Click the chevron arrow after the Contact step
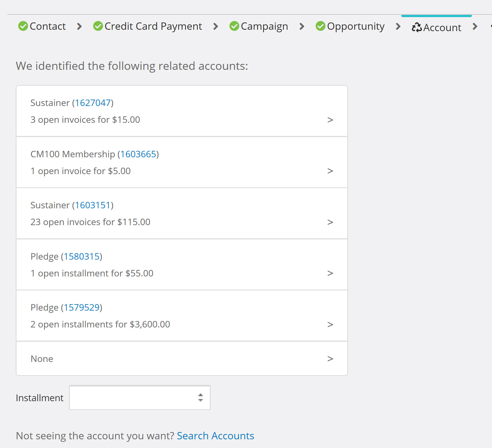Screen dimensions: 492x448 pos(79,26)
